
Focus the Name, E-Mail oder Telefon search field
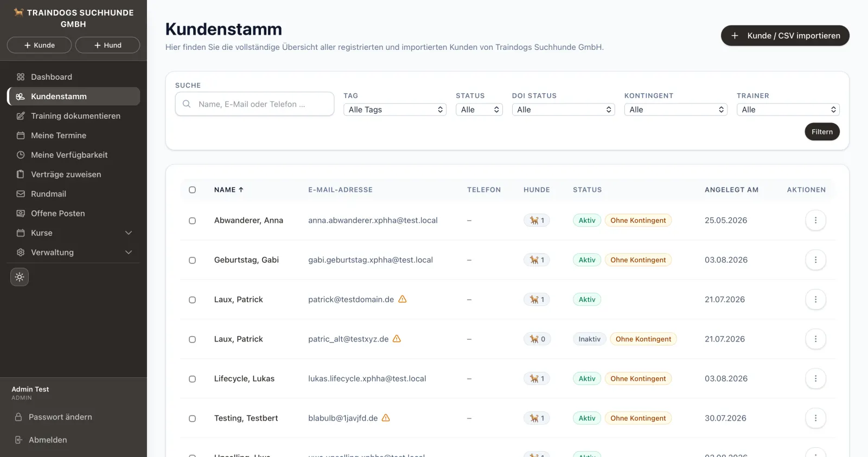pos(254,104)
